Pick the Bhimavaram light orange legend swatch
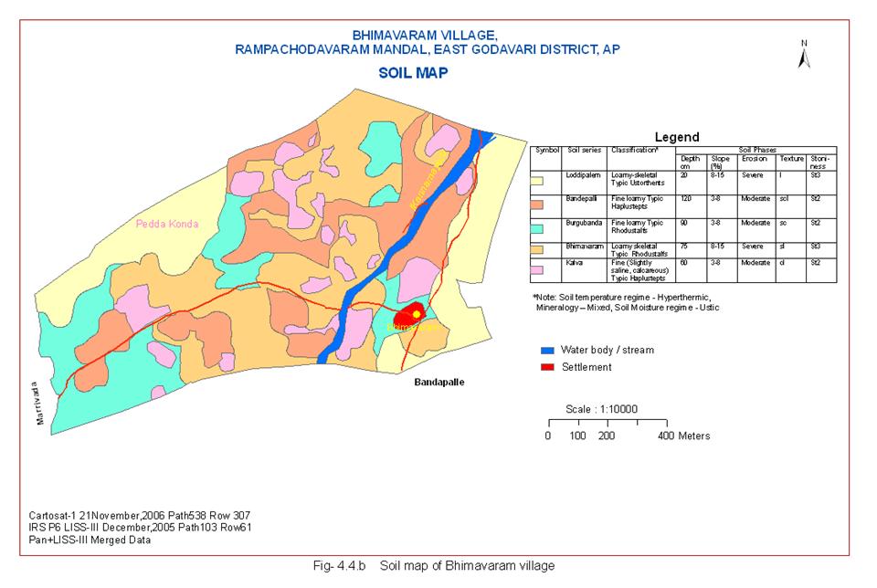The width and height of the screenshot is (877, 588). coord(537,250)
